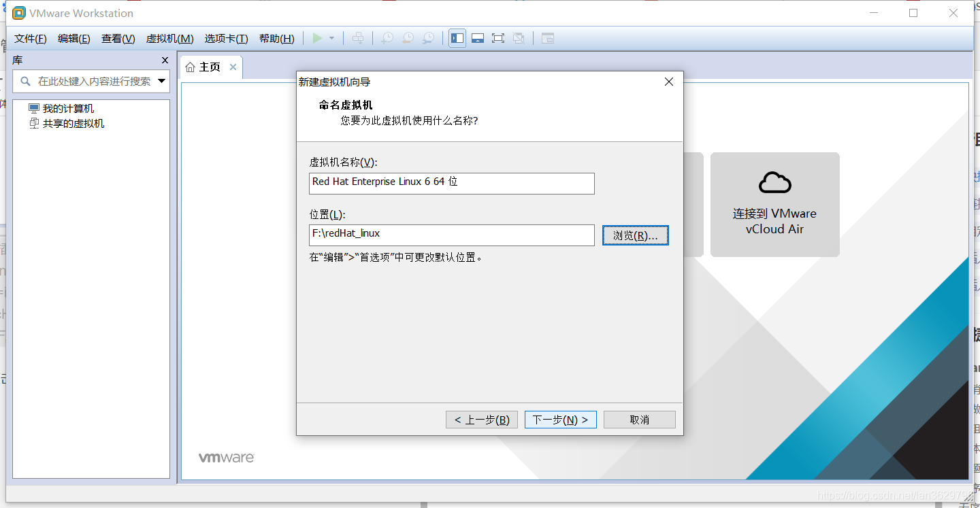
Task: Click the 浏览(R)... button
Action: coord(636,235)
